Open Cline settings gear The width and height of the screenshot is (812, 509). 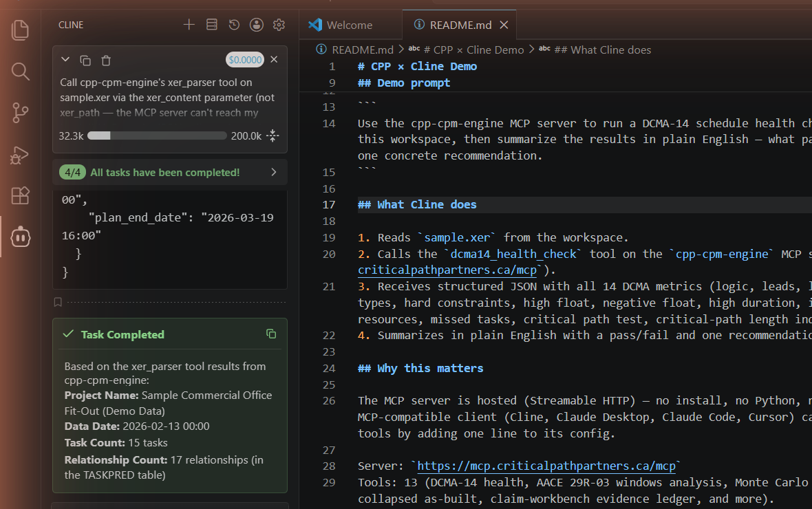click(279, 25)
